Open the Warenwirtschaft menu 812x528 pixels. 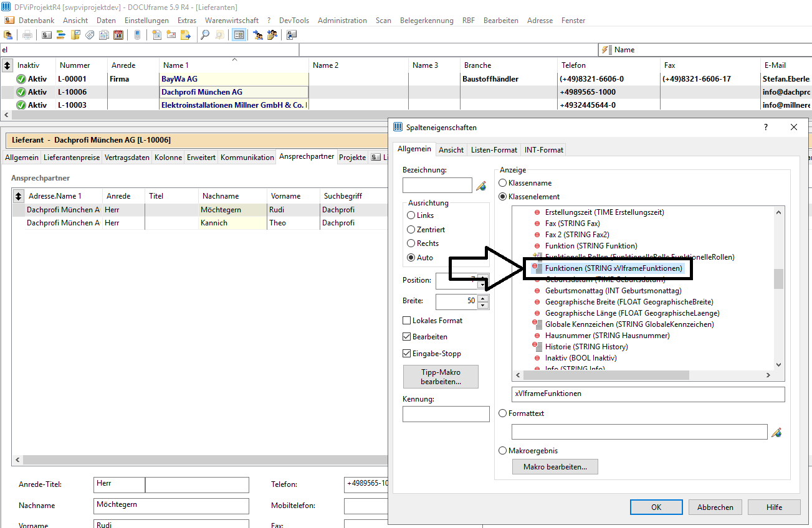[232, 21]
